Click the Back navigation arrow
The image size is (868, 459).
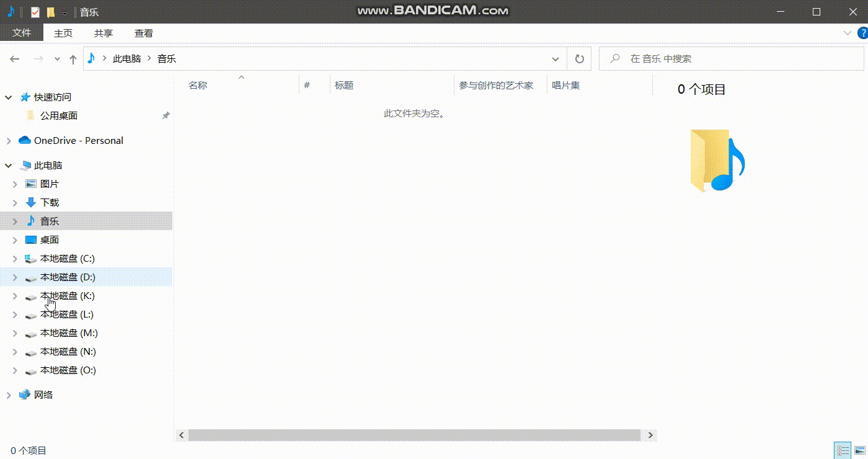point(15,59)
